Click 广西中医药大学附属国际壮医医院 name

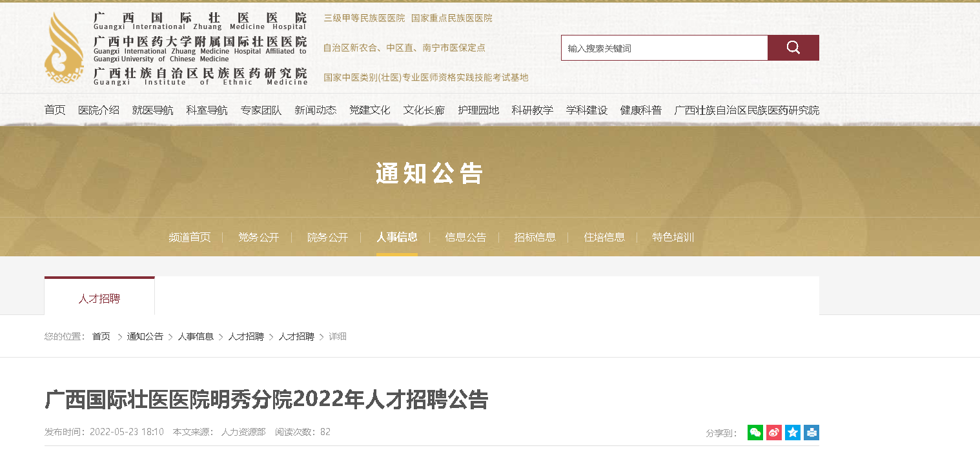[x=200, y=42]
